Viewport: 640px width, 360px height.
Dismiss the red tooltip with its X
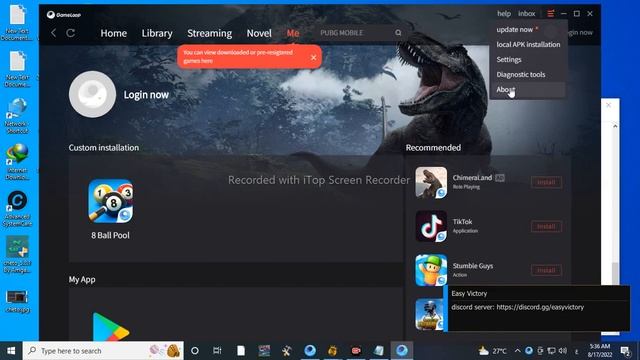tap(313, 57)
